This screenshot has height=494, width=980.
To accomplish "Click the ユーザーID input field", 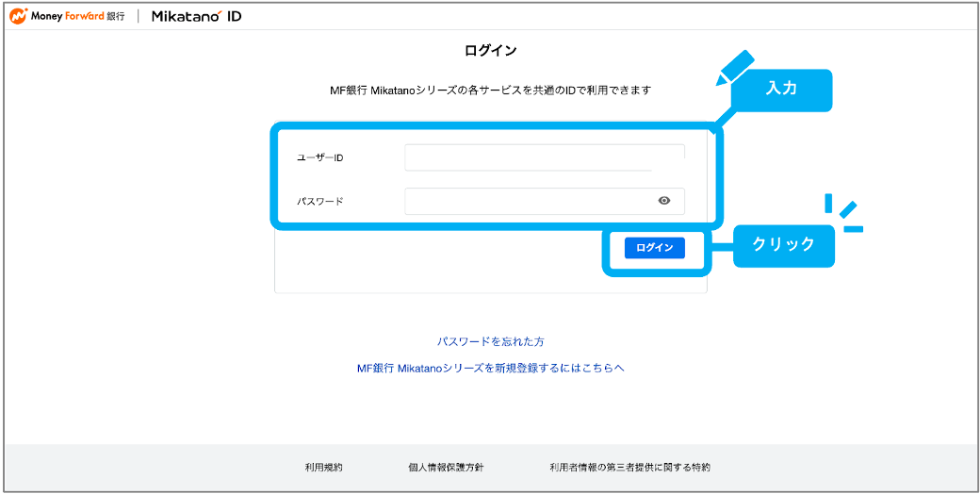I will 545,157.
